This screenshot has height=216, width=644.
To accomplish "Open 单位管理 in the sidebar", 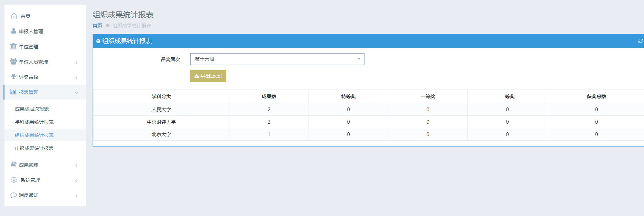I will click(45, 47).
